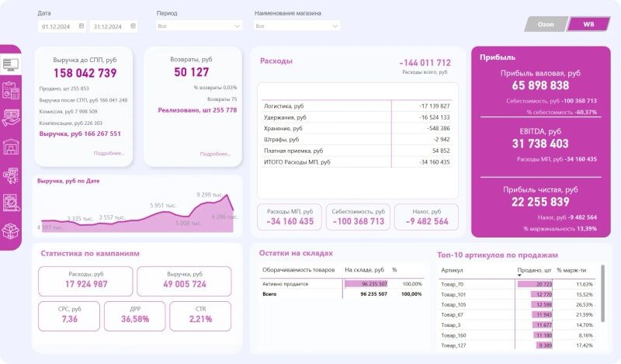Open Подробнее link in returns card
Screen dimensions: 621x364
[215, 154]
